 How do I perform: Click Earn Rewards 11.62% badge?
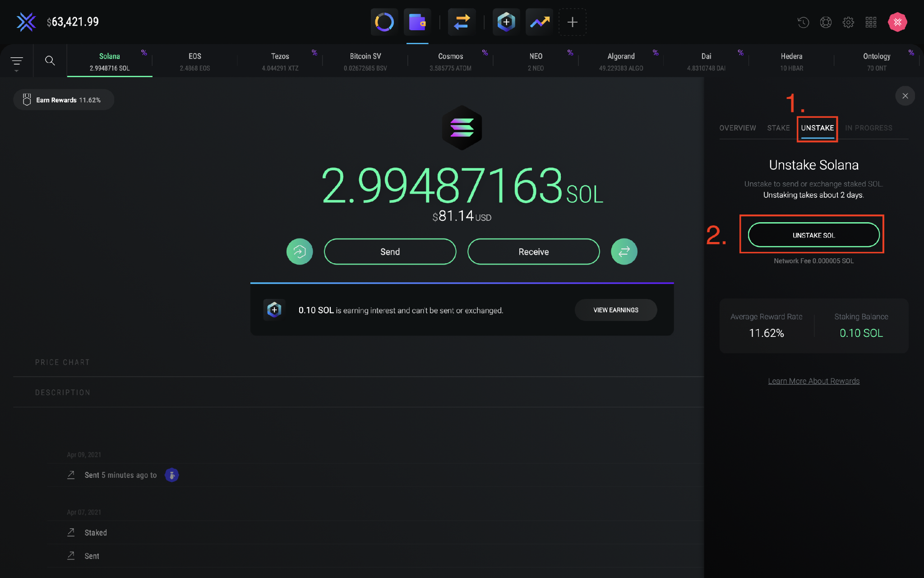click(x=64, y=100)
